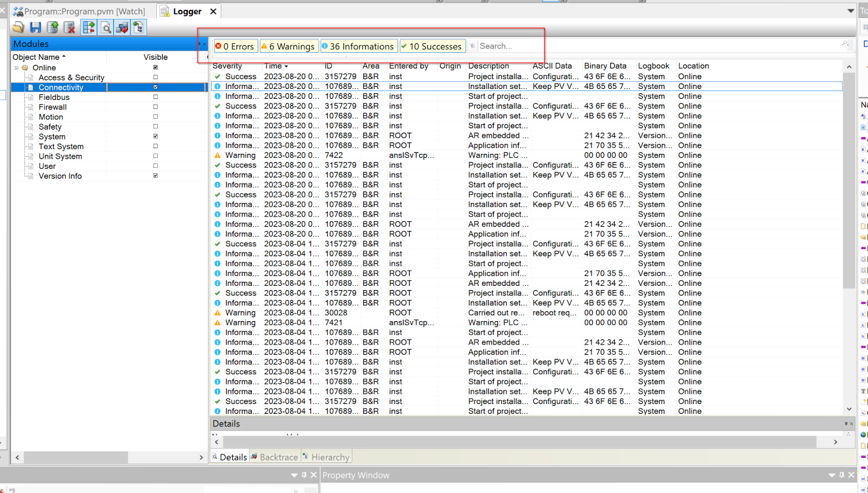
Task: Toggle Version Info visible checkbox
Action: [156, 176]
